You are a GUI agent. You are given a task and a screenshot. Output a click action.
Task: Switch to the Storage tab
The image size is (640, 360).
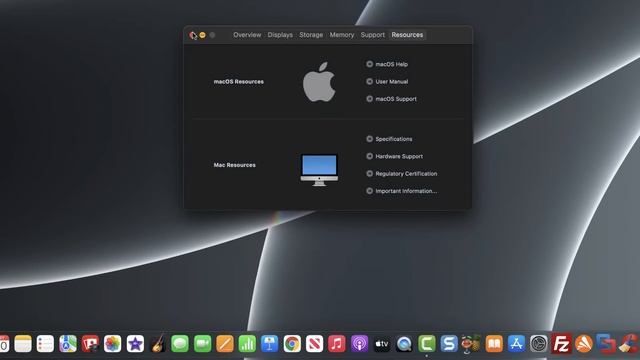tap(311, 35)
